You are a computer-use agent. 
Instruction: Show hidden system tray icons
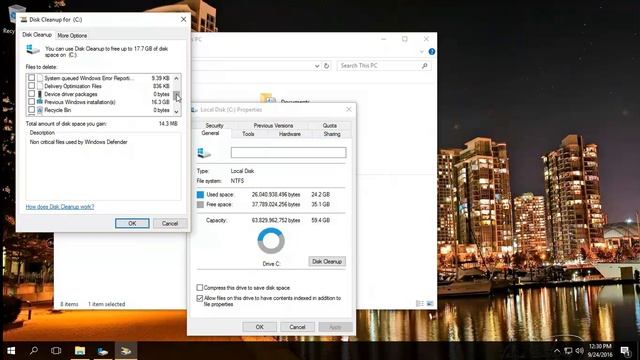click(x=557, y=351)
